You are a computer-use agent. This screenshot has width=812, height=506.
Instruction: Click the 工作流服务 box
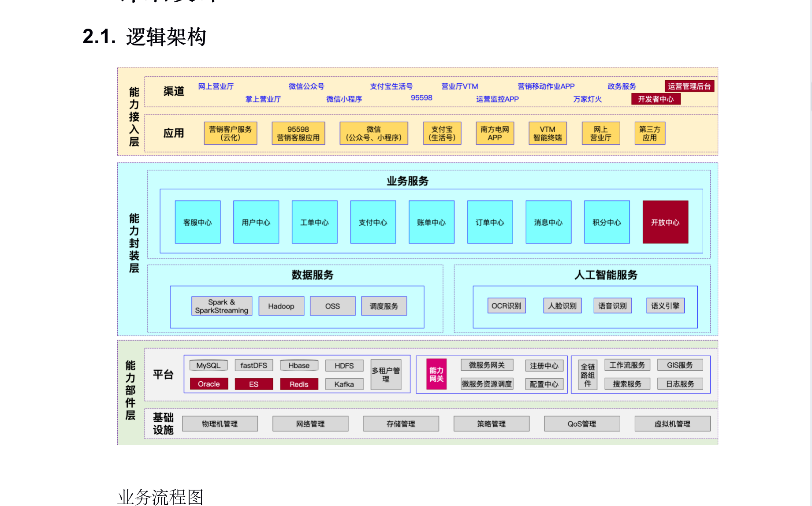pyautogui.click(x=627, y=365)
